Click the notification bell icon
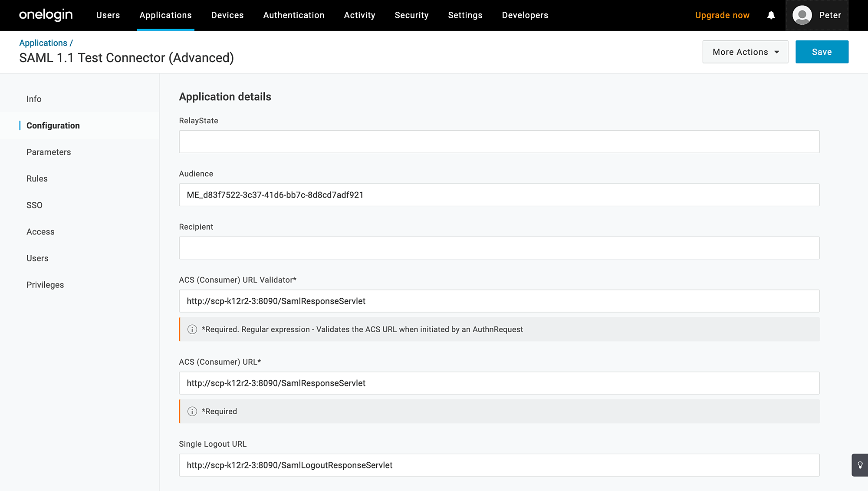 (771, 16)
